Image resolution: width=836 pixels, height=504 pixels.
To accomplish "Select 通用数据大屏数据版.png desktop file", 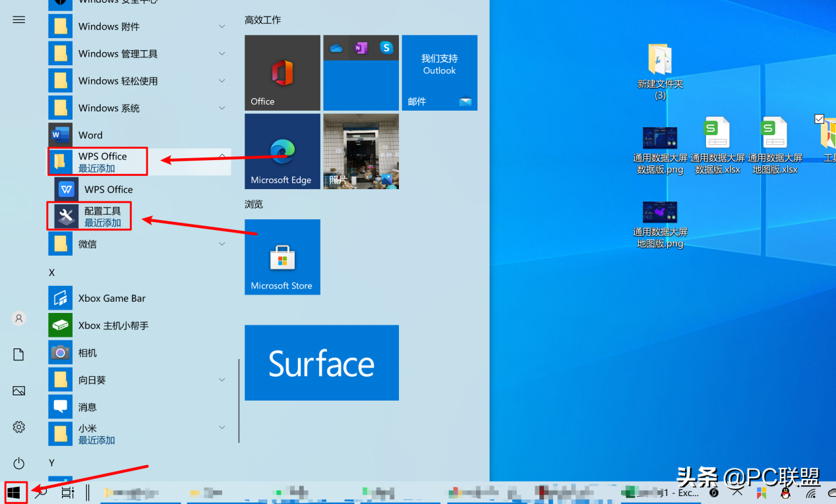I will [x=660, y=150].
